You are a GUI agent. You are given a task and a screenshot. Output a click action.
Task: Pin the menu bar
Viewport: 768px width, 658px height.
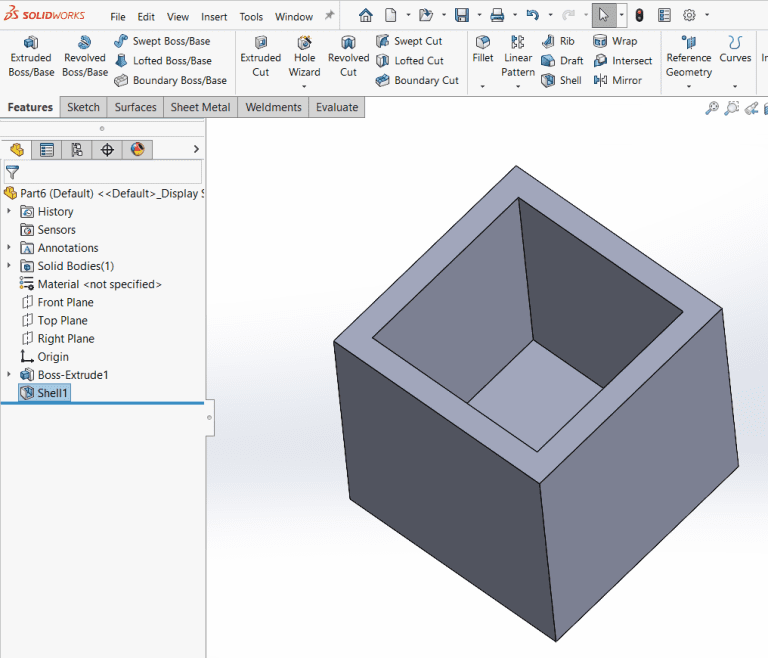click(330, 16)
